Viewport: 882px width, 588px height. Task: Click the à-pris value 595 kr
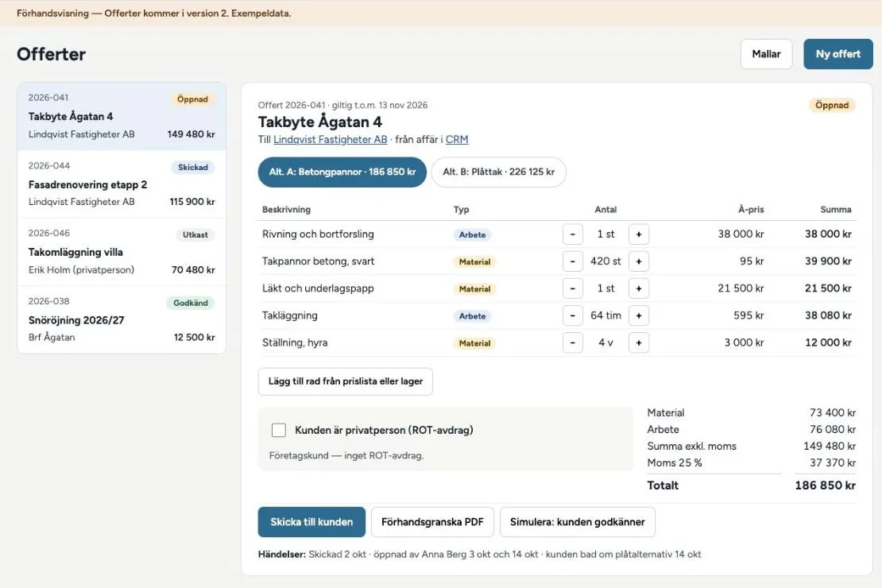pyautogui.click(x=749, y=315)
